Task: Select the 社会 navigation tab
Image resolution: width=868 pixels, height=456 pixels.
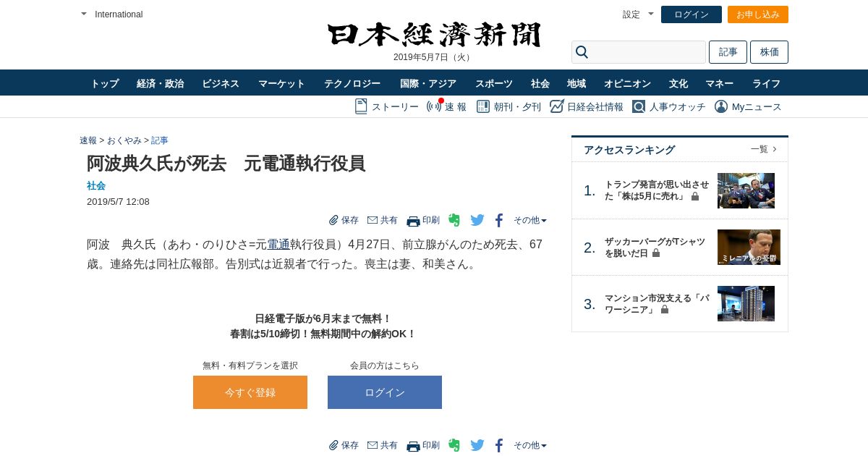Action: [x=540, y=83]
